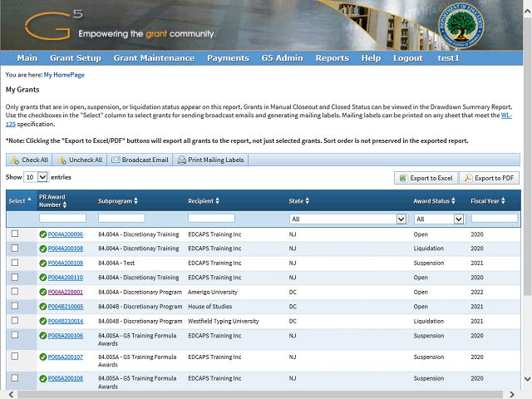Expand the Award Status filter dropdown
532x399 pixels.
[438, 219]
